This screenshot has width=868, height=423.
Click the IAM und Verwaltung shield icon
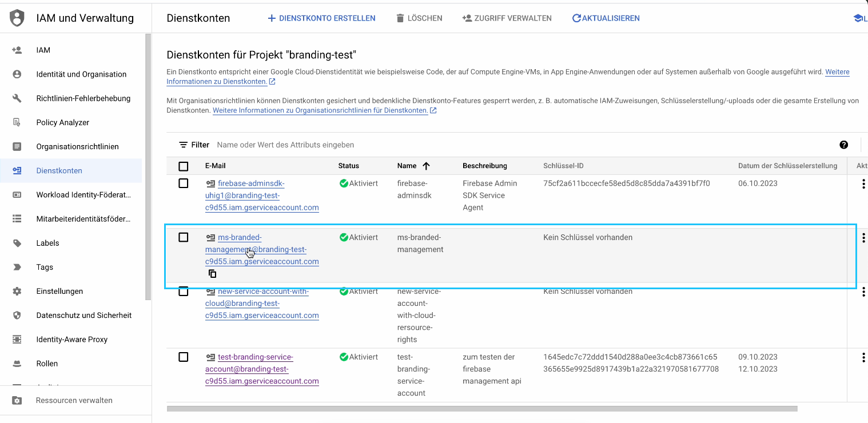pos(18,18)
